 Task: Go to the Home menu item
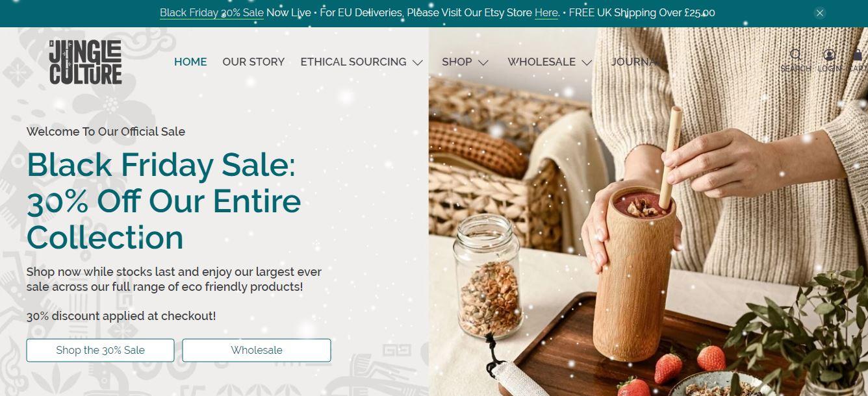tap(190, 62)
